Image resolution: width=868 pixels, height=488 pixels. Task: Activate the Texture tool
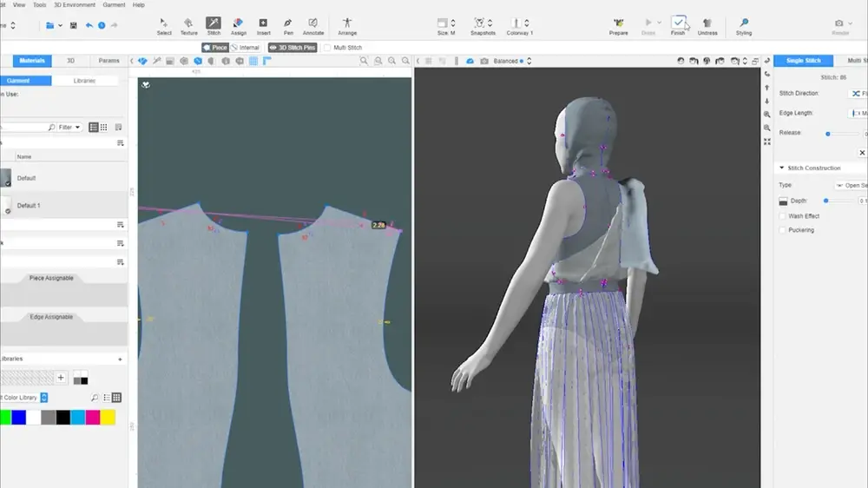(188, 24)
